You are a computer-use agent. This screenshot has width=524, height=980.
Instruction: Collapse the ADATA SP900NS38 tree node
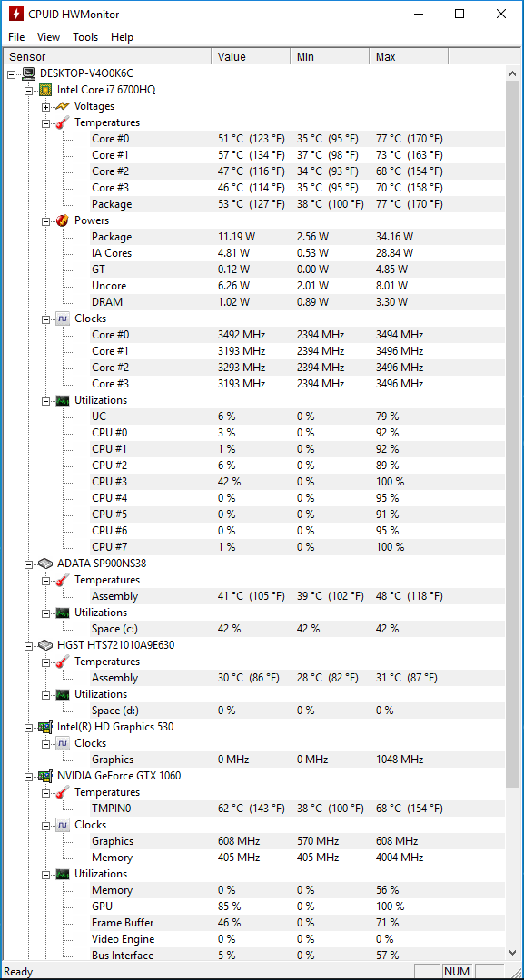(28, 563)
